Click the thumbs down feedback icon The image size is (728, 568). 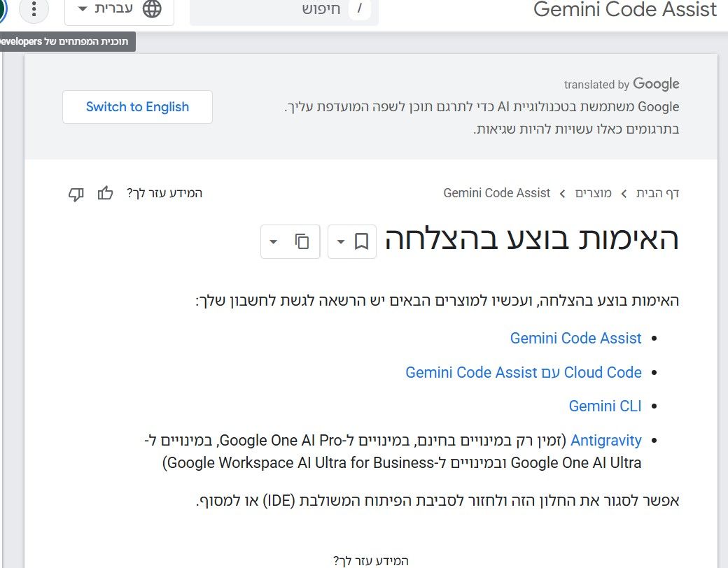[76, 194]
